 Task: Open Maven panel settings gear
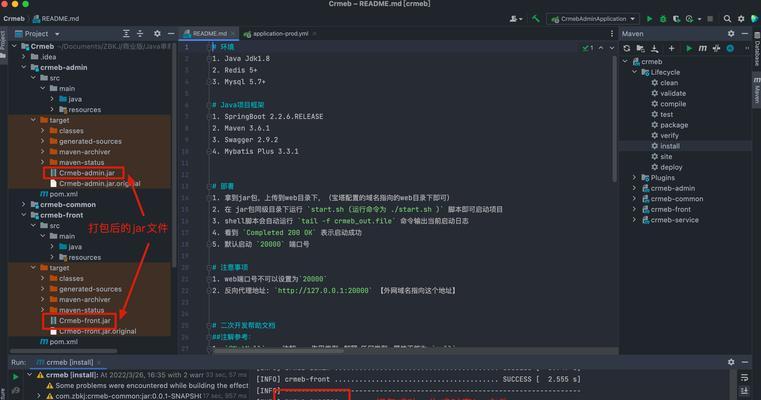(x=731, y=33)
